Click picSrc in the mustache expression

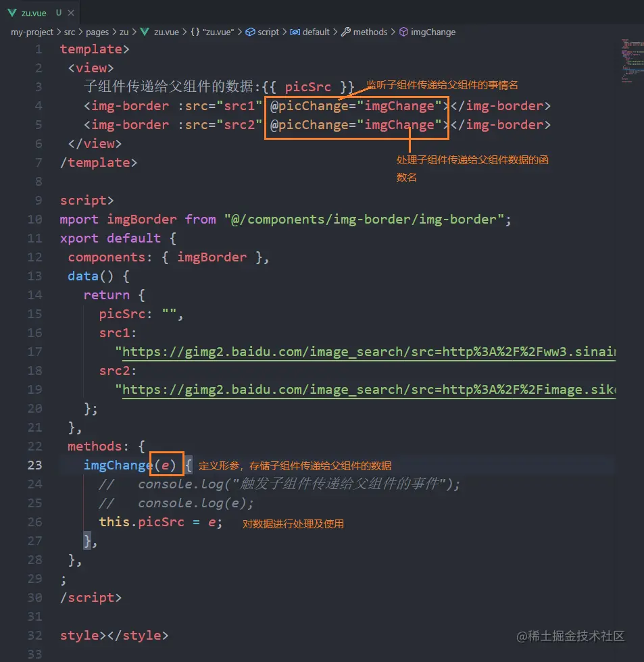pyautogui.click(x=308, y=87)
